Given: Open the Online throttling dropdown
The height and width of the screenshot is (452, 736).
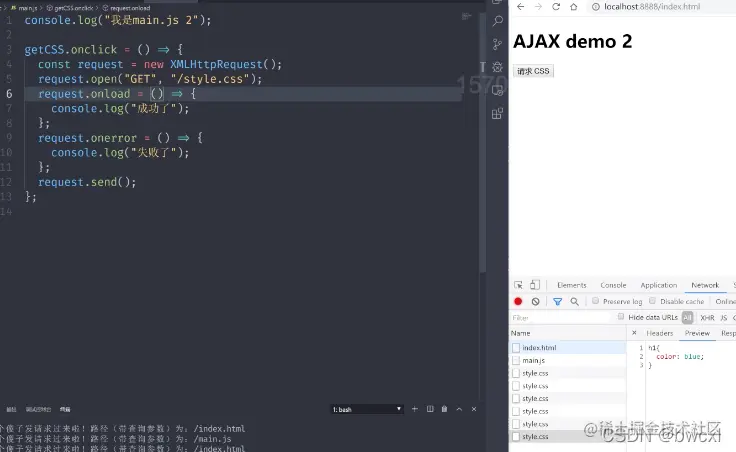Looking at the screenshot, I should coord(725,301).
